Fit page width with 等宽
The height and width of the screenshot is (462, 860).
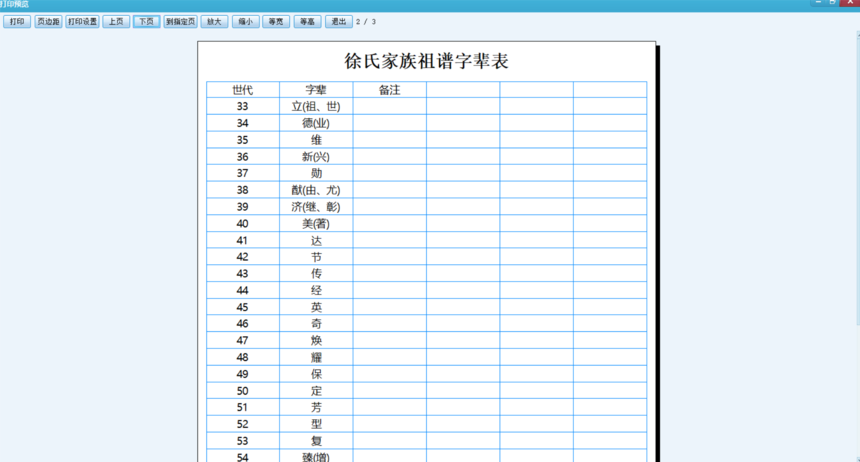[276, 22]
